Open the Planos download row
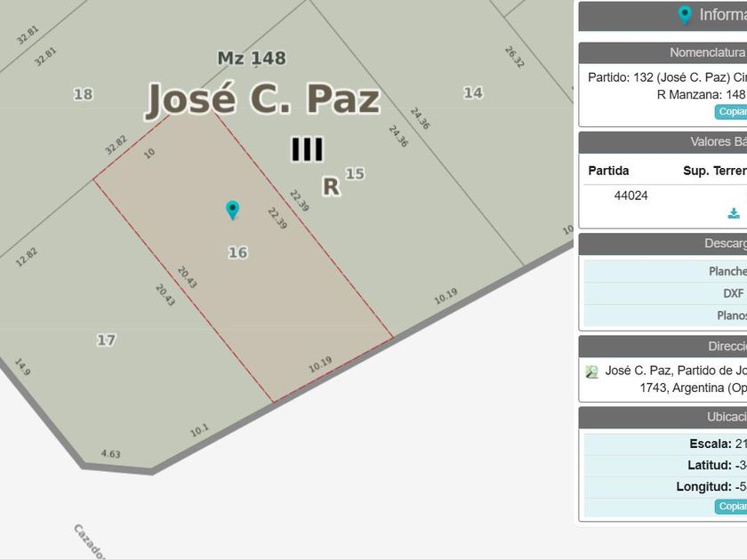This screenshot has height=560, width=747. (x=665, y=316)
